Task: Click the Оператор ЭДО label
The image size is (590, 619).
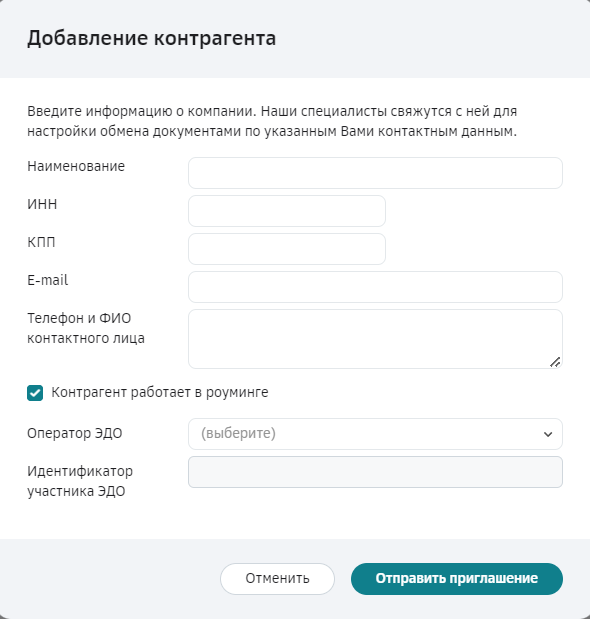Action: [x=75, y=433]
